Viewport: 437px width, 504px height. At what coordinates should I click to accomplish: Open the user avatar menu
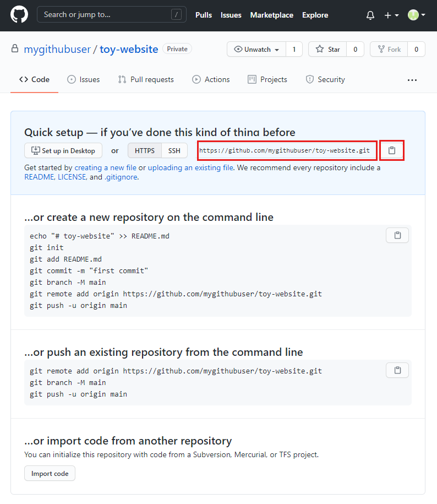coord(417,15)
